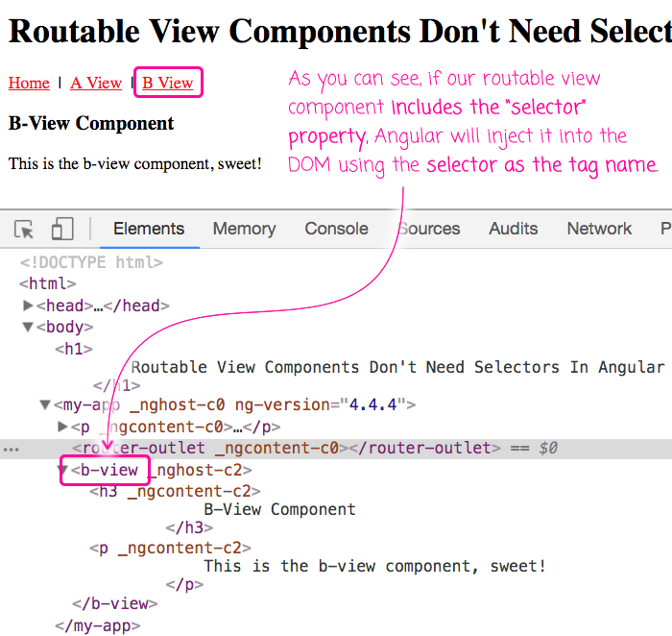Select the html node in DOM tree

[x=47, y=283]
